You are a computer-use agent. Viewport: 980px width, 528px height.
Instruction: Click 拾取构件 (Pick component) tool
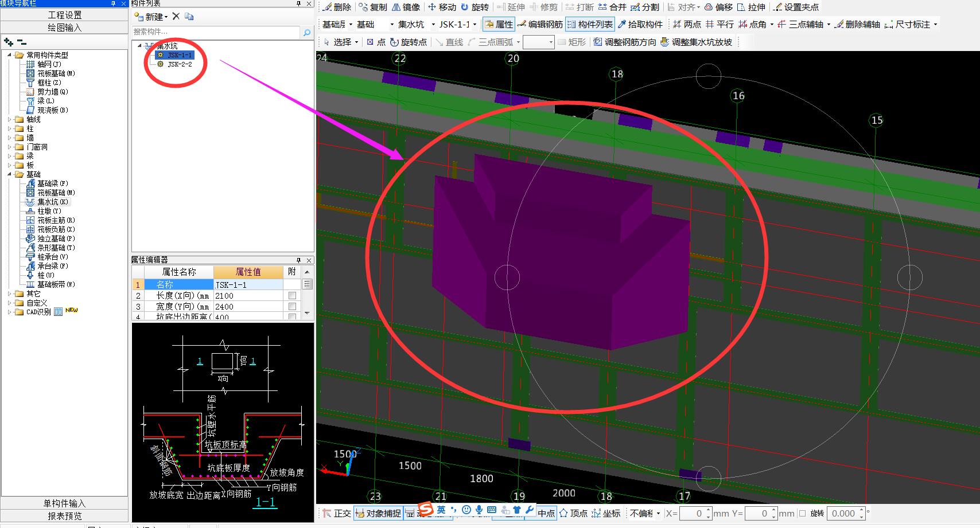640,24
